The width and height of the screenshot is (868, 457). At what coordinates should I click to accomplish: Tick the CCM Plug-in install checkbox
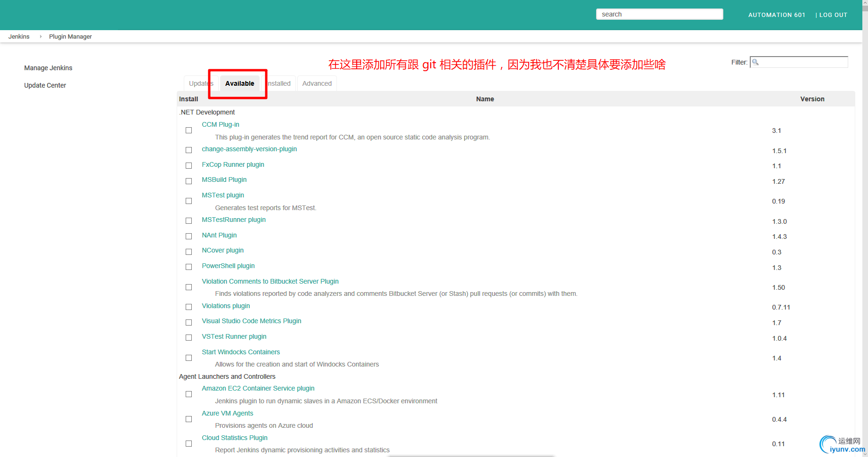(x=188, y=131)
